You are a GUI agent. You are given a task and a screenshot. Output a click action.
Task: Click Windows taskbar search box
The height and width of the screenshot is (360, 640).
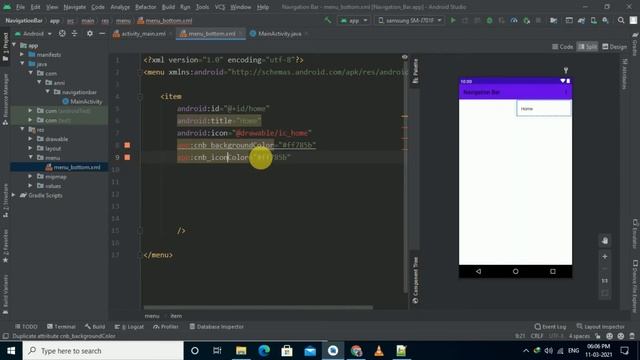(x=103, y=351)
